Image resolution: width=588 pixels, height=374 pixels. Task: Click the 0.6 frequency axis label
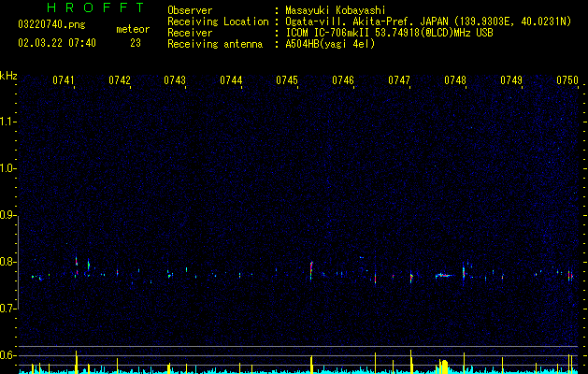click(7, 355)
